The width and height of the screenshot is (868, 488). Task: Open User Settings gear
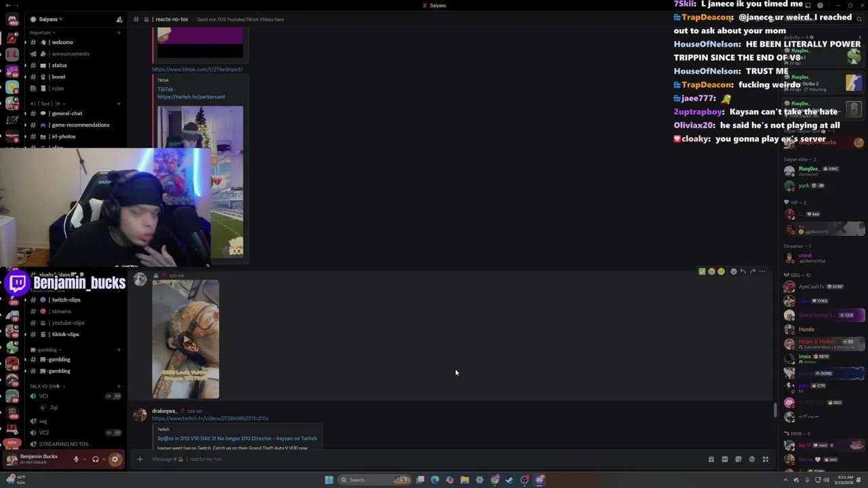pos(115,459)
